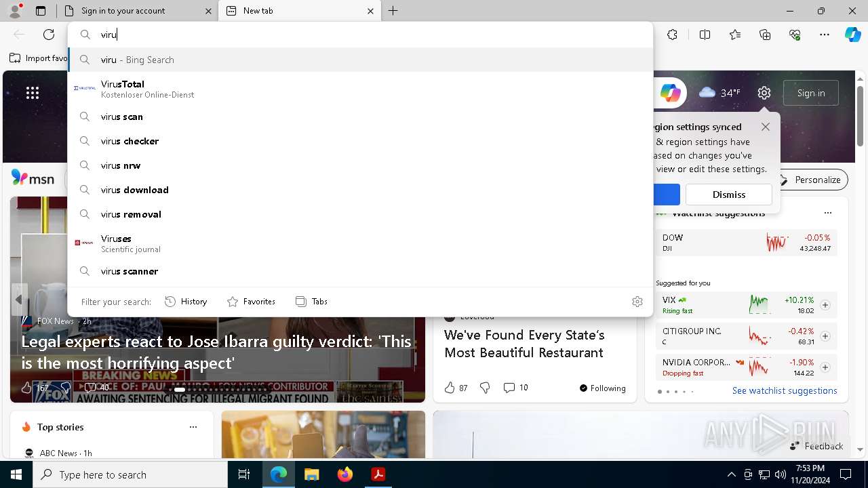868x488 pixels.
Task: Open the Feedback button
Action: click(816, 446)
